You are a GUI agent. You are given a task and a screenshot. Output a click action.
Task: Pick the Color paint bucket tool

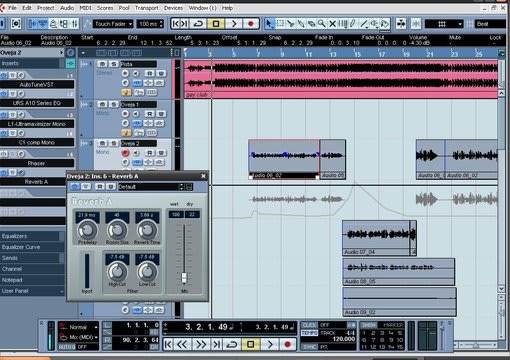pyautogui.click(x=385, y=24)
